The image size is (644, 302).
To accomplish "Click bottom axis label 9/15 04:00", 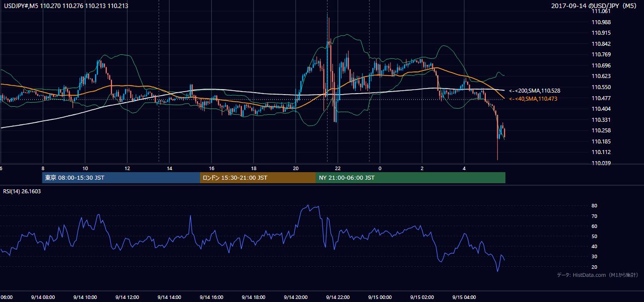I will point(465,297).
